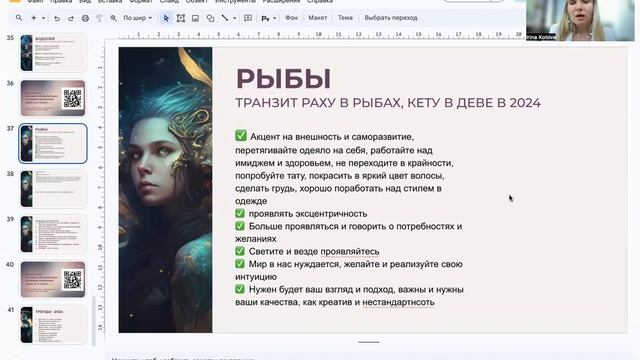Select slide 37 thumbnail

[53, 143]
